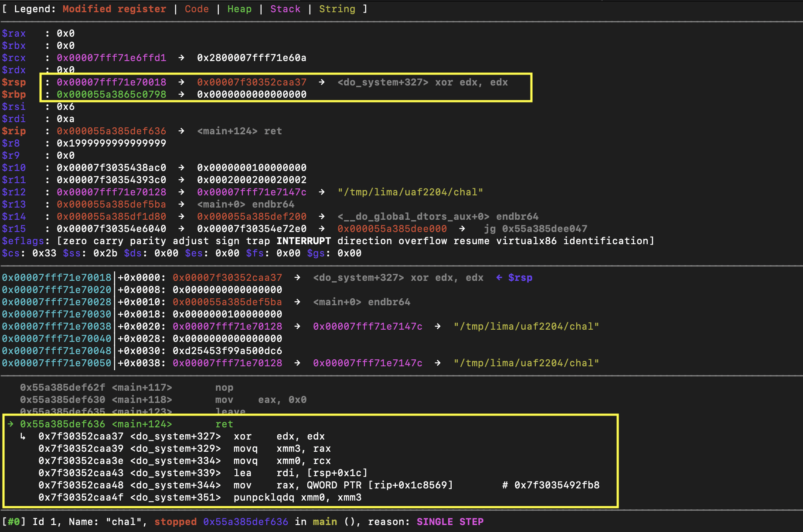Select stack address 0x00007fff71e70018
This screenshot has width=803, height=532.
coord(57,278)
